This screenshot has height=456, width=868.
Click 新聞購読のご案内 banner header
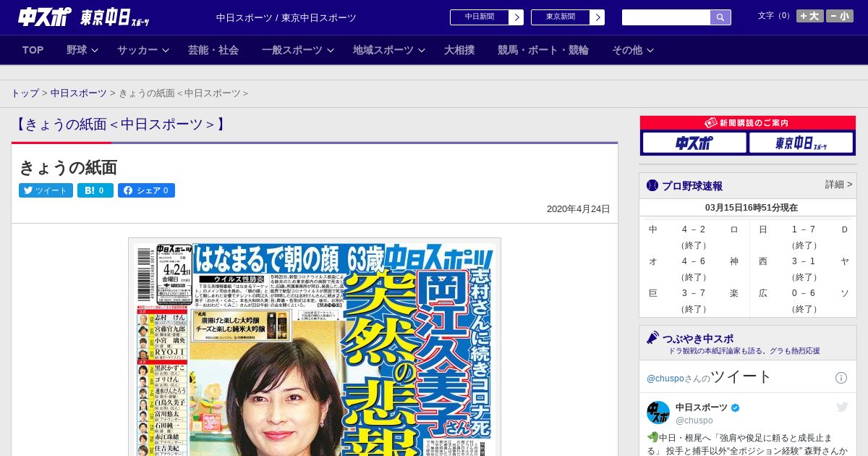click(x=748, y=123)
